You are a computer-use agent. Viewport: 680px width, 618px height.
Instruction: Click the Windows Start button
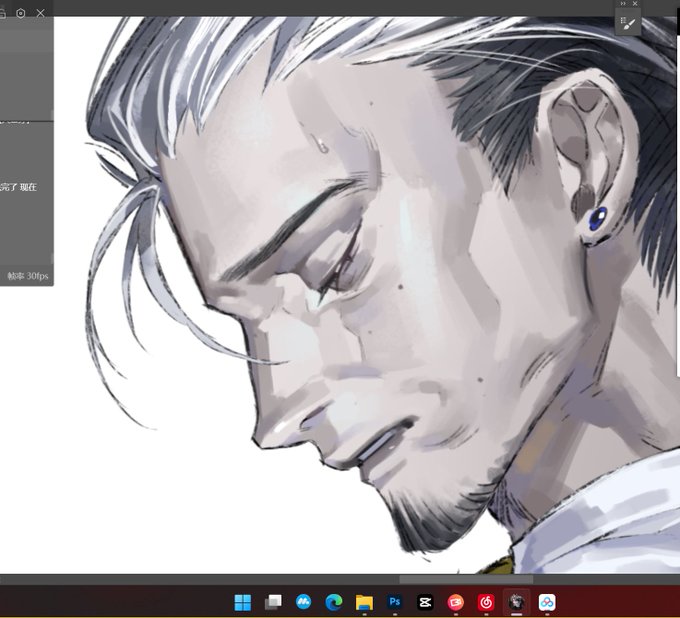(242, 602)
